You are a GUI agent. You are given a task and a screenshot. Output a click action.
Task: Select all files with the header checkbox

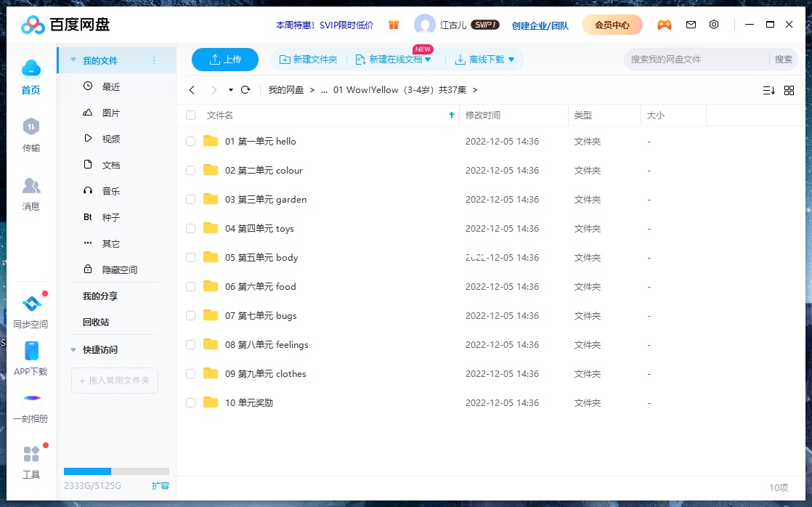click(x=190, y=115)
